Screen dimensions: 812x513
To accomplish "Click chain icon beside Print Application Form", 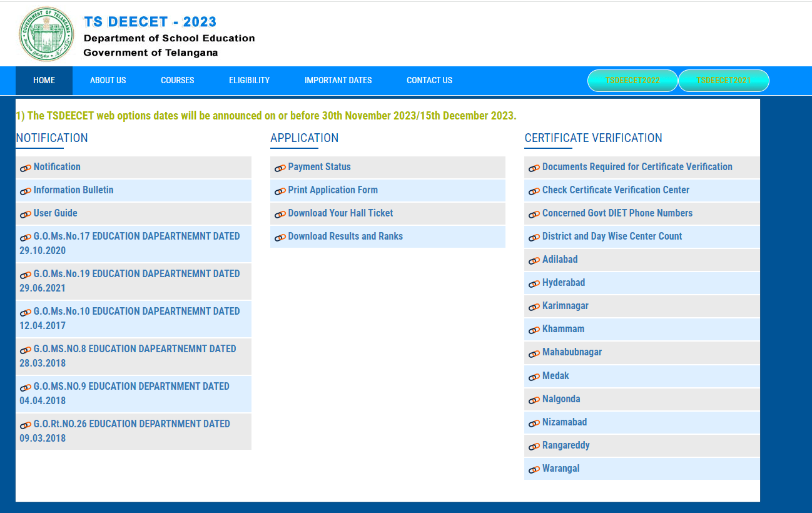I will click(280, 191).
